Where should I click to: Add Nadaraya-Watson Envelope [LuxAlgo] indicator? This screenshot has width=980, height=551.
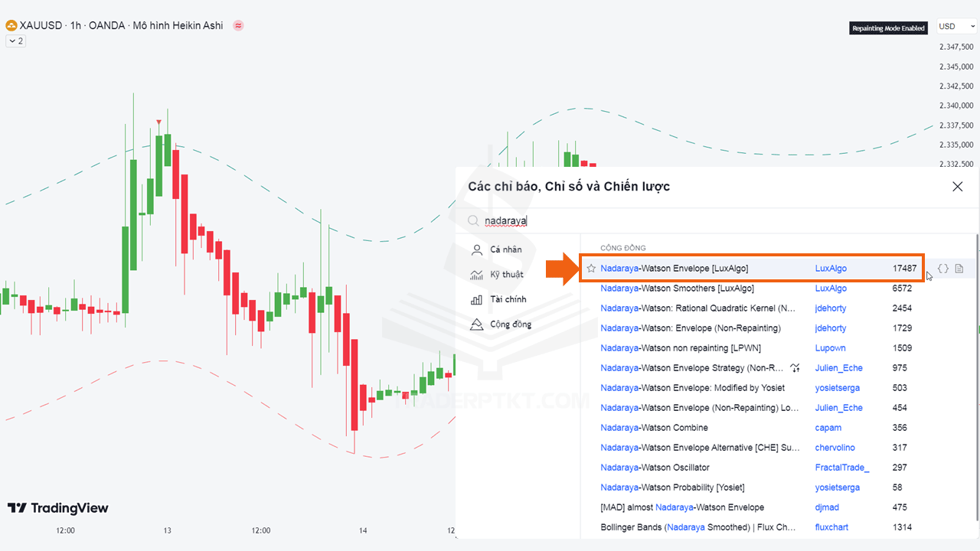tap(674, 269)
